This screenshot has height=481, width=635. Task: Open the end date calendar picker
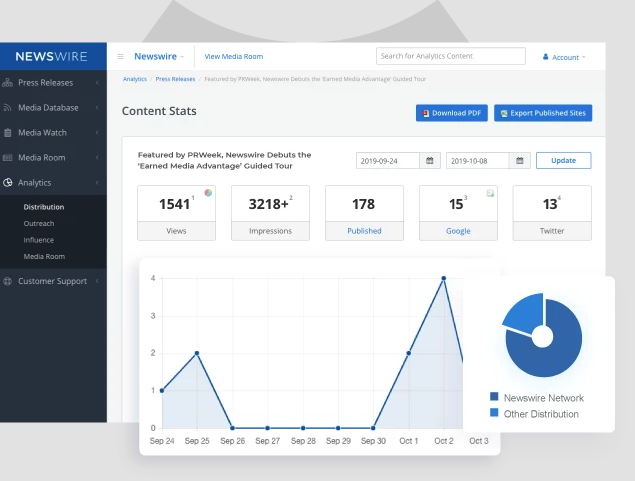click(520, 161)
